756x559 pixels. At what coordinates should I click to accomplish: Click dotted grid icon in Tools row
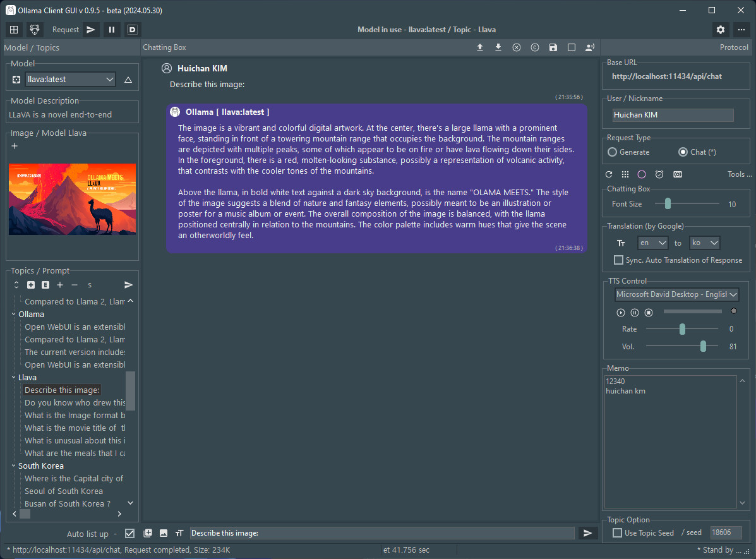[625, 174]
